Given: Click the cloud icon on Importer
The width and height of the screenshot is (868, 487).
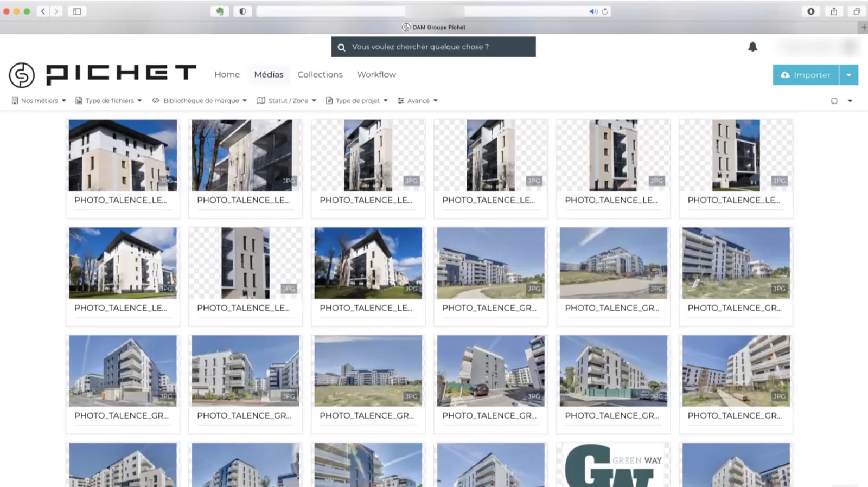Looking at the screenshot, I should click(785, 75).
